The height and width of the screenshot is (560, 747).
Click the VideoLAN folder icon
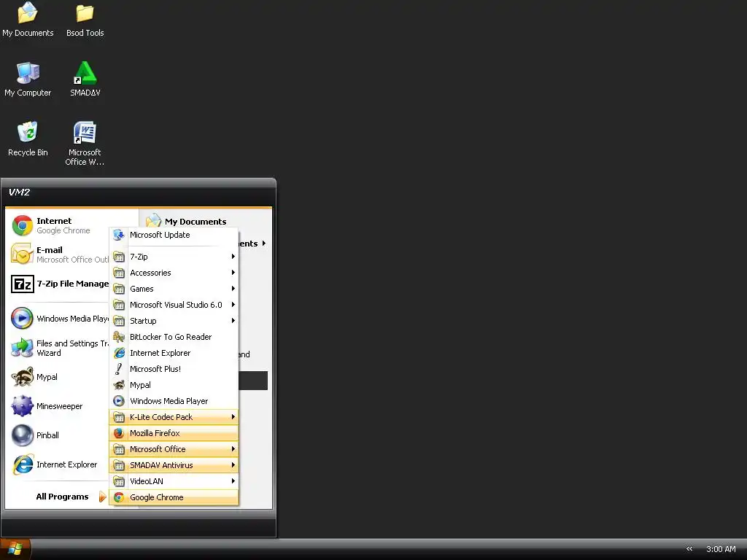point(119,481)
